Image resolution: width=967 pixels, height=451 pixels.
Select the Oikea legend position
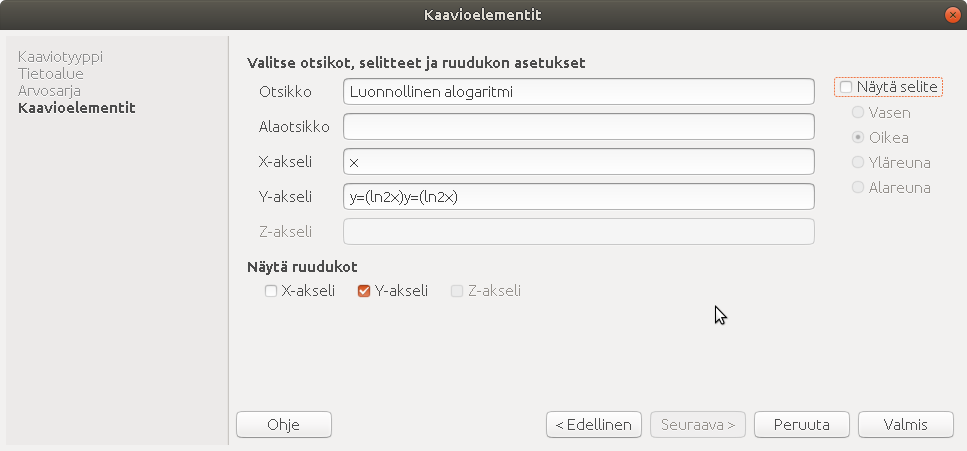click(x=858, y=138)
